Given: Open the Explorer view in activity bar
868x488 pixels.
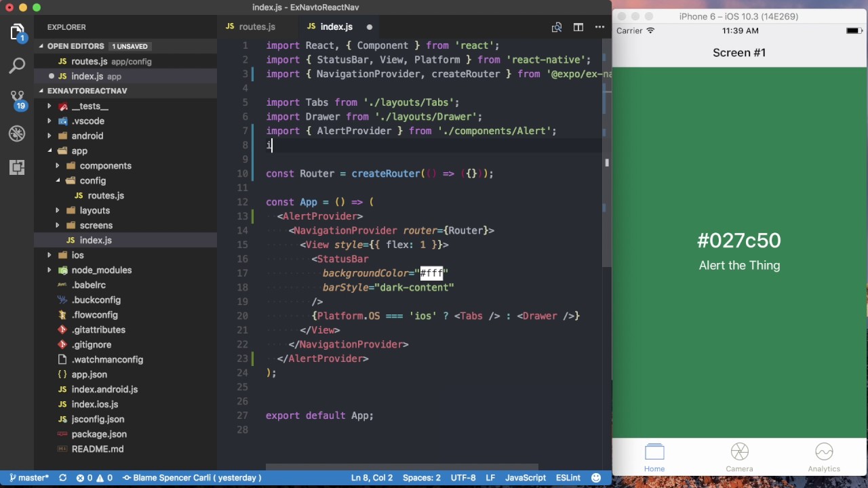Looking at the screenshot, I should point(17,33).
